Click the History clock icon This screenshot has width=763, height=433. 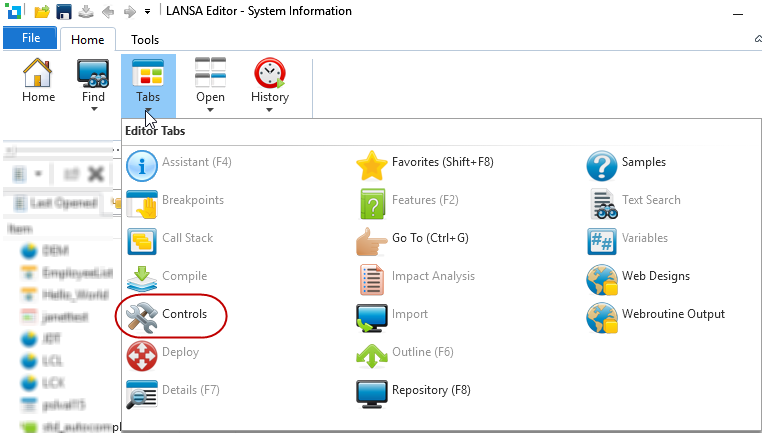point(270,73)
